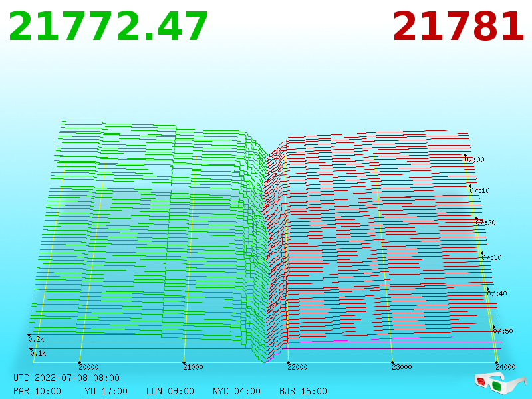Click the UTC 2022-07-08 08:00 timestamp
Image resolution: width=532 pixels, height=399 pixels.
point(66,378)
